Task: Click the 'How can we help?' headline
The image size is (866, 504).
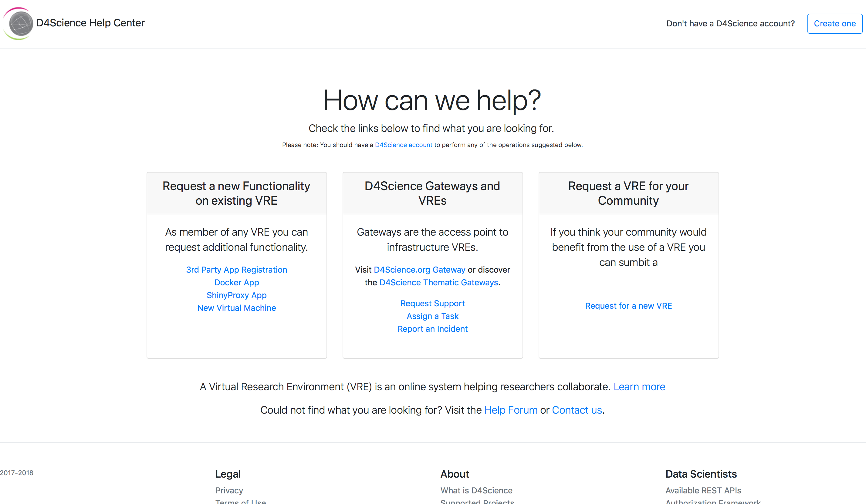Action: pyautogui.click(x=432, y=100)
